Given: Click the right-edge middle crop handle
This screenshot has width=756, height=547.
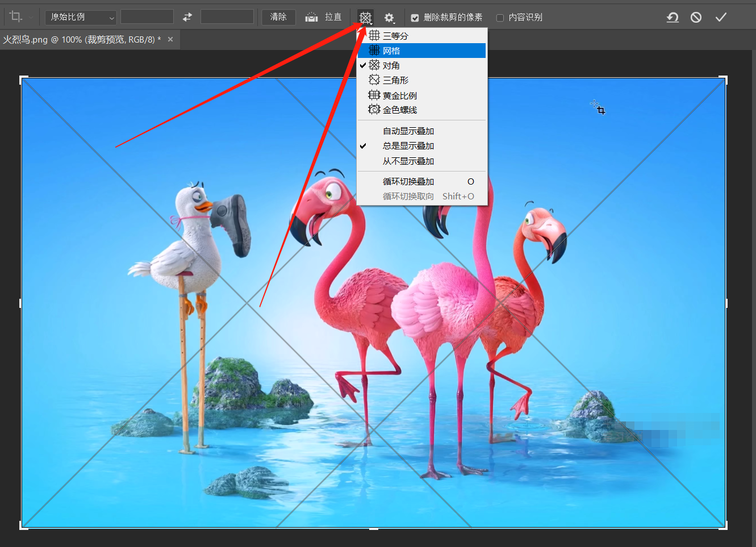Looking at the screenshot, I should [726, 303].
